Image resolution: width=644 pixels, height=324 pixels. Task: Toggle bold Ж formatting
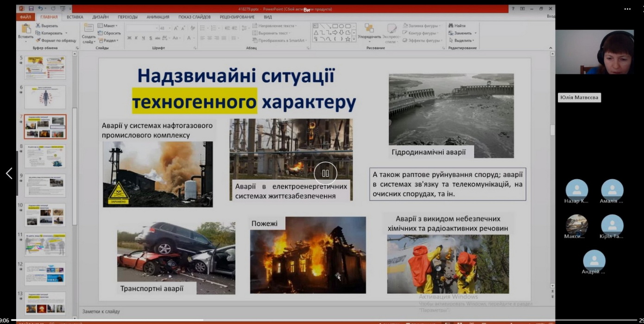pos(129,38)
